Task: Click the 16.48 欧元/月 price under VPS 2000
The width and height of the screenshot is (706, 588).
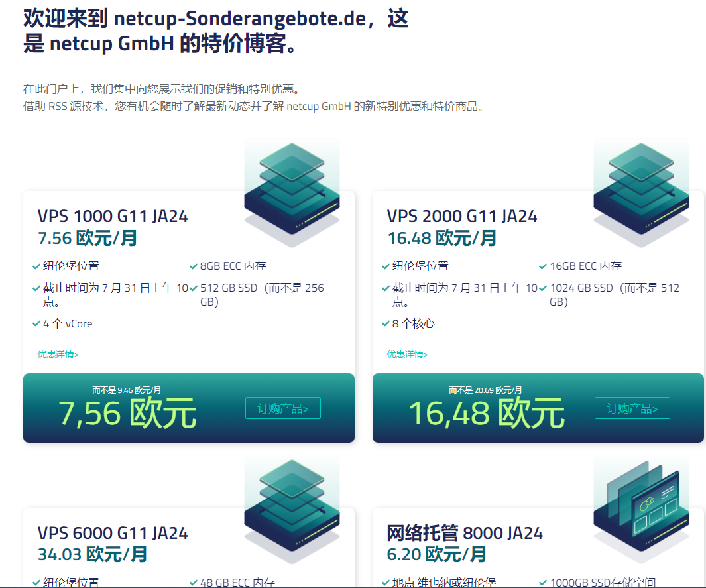Action: tap(441, 238)
